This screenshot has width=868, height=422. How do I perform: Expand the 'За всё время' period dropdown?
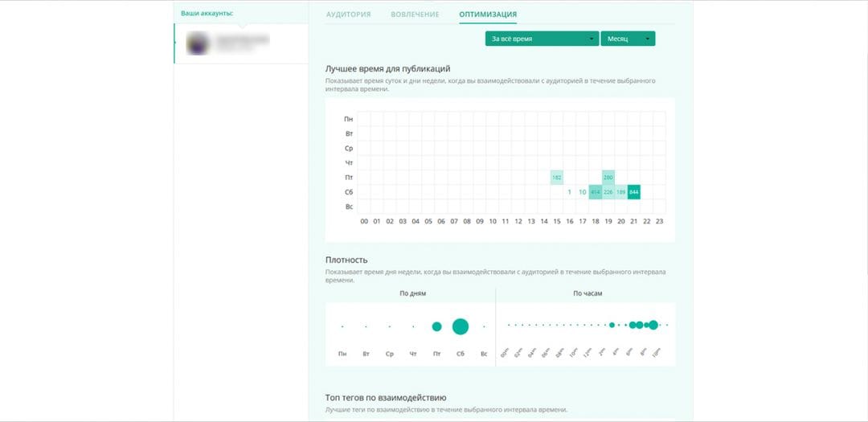tap(542, 39)
